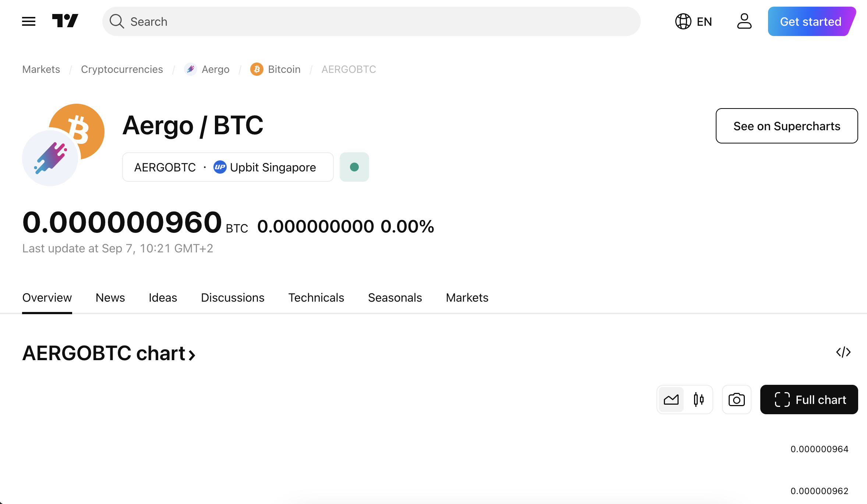Switch to the Technicals tab

(x=316, y=297)
